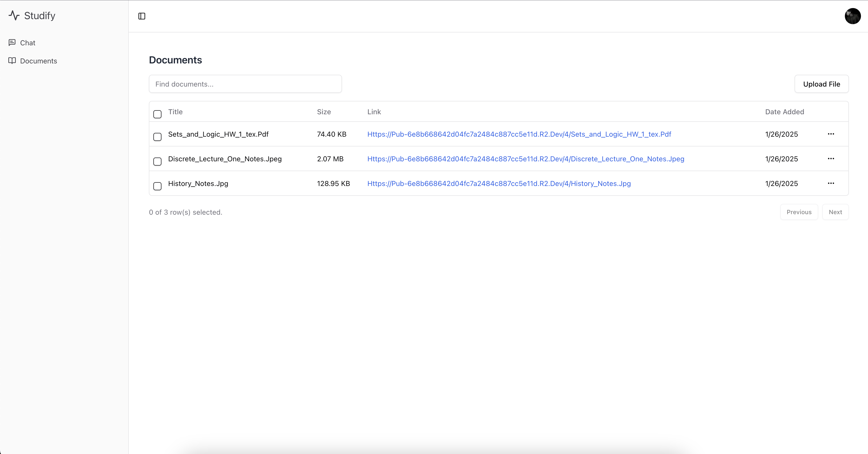Image resolution: width=868 pixels, height=454 pixels.
Task: Go to Chat in the sidebar
Action: [28, 43]
